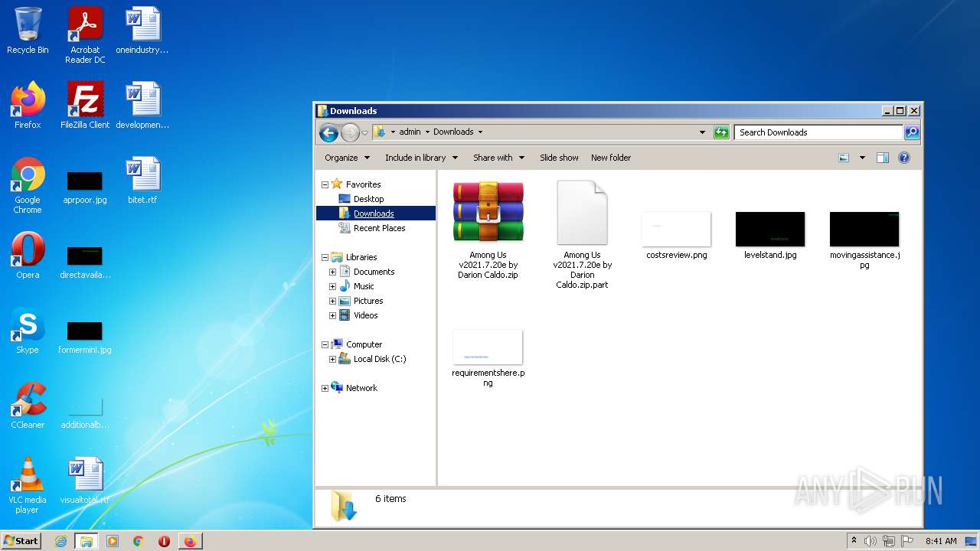Open the Share with dropdown
This screenshot has width=980, height=551.
pos(498,158)
